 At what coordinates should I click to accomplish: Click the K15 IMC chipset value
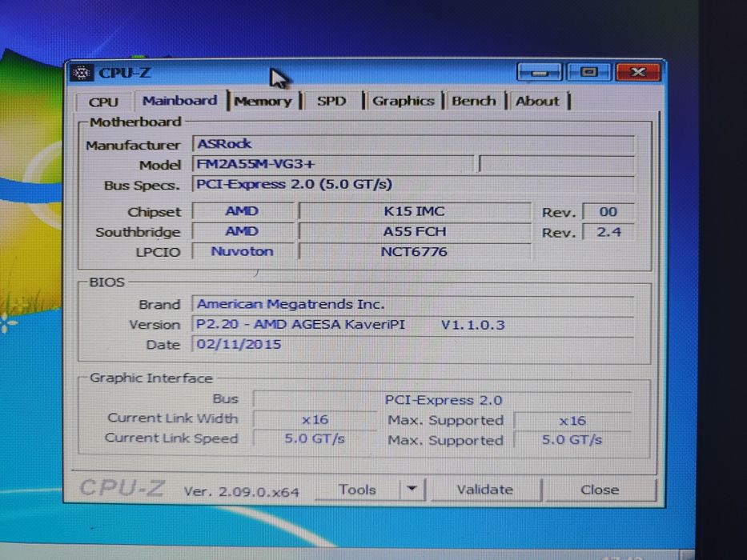(415, 211)
